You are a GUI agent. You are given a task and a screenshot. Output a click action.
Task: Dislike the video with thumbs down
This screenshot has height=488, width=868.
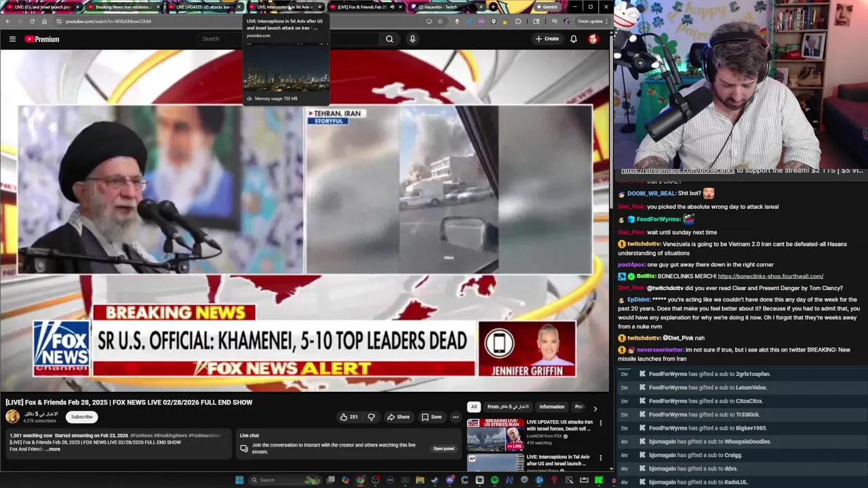pyautogui.click(x=371, y=417)
